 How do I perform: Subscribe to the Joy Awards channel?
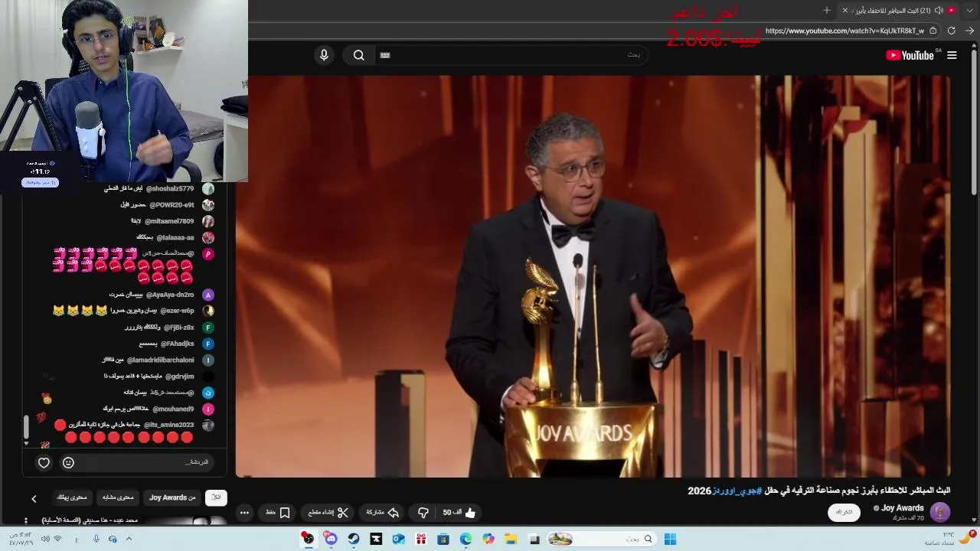(x=844, y=512)
